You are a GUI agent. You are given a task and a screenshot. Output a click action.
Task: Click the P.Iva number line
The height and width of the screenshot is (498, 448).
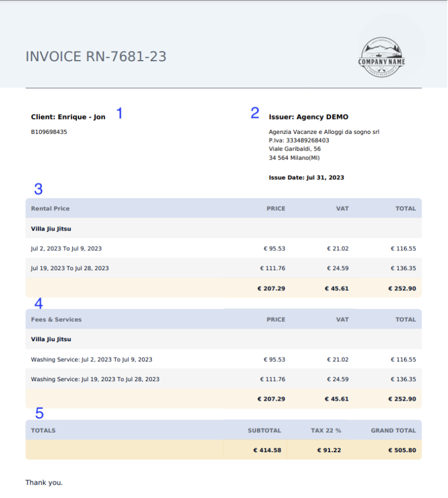click(298, 140)
